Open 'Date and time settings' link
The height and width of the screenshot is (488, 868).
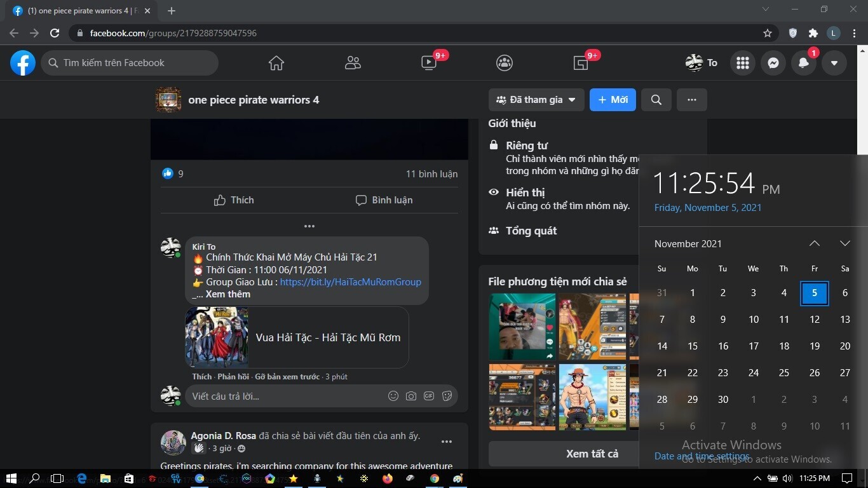pyautogui.click(x=702, y=456)
